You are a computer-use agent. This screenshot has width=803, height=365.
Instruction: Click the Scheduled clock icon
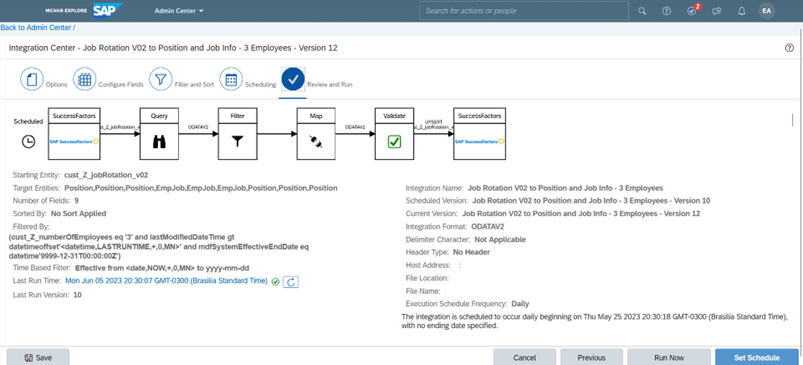(29, 142)
